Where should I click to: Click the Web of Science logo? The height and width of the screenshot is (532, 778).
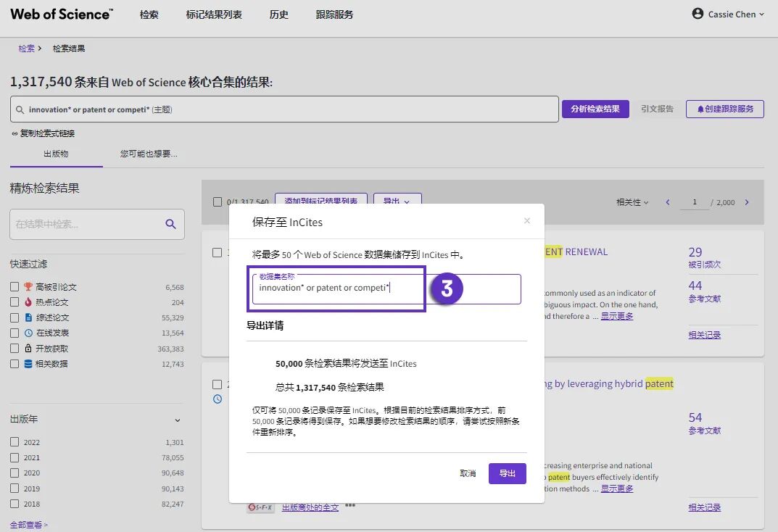62,14
